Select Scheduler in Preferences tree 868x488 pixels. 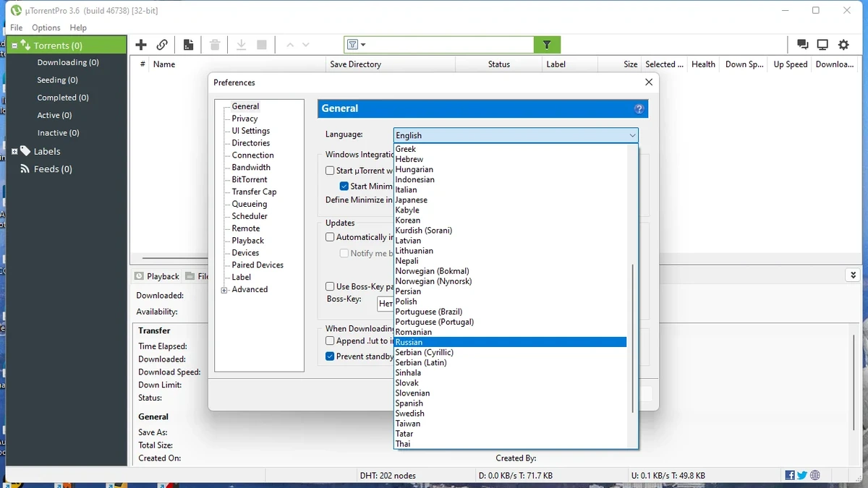click(x=250, y=216)
